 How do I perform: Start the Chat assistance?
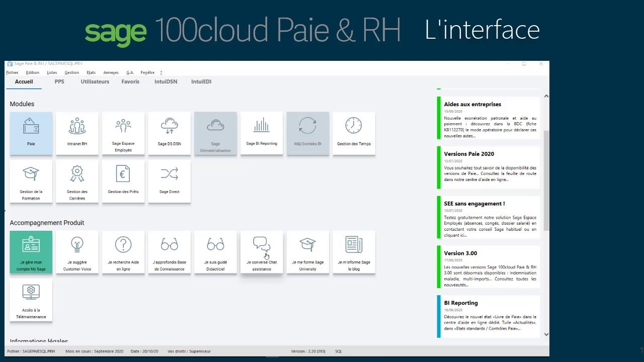click(x=262, y=252)
